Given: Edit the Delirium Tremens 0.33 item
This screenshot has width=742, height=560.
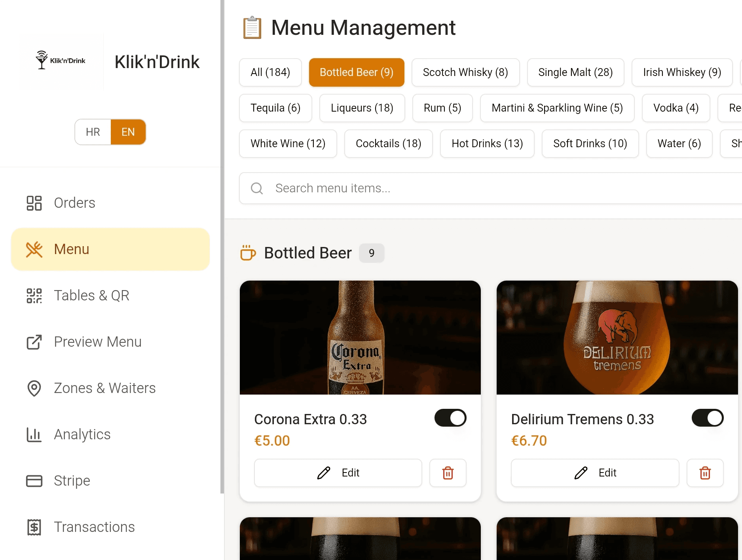Looking at the screenshot, I should click(x=595, y=473).
